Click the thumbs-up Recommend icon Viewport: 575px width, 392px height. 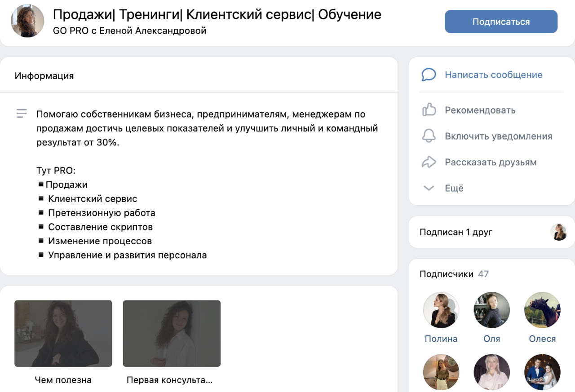[429, 110]
